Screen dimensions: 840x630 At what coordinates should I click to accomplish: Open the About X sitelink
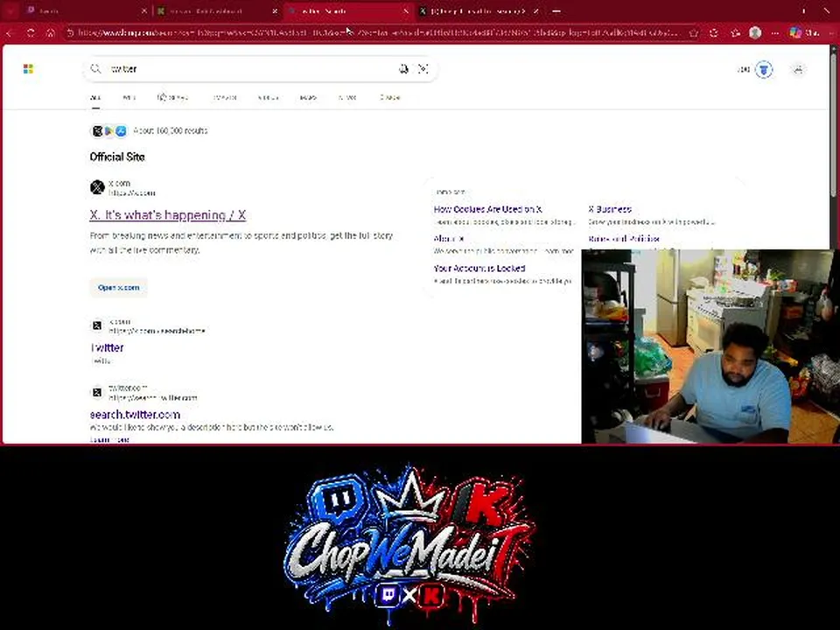click(x=448, y=239)
